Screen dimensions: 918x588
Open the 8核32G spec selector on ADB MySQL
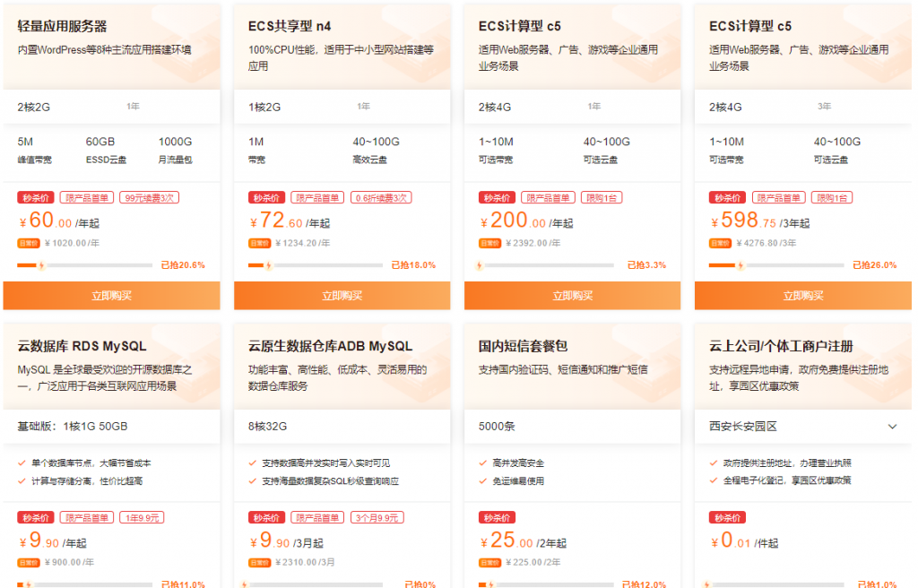pyautogui.click(x=342, y=427)
